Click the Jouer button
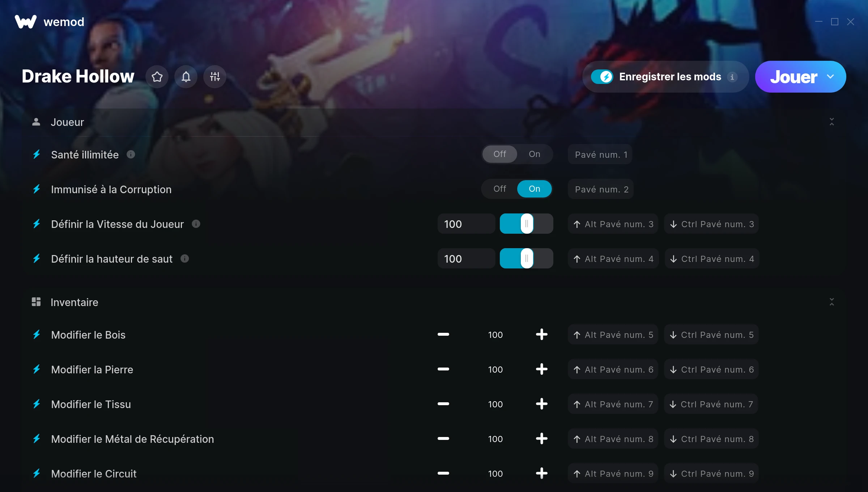 pos(793,77)
